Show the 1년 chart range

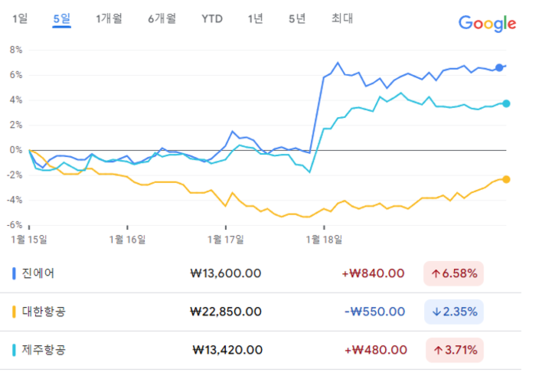[255, 19]
